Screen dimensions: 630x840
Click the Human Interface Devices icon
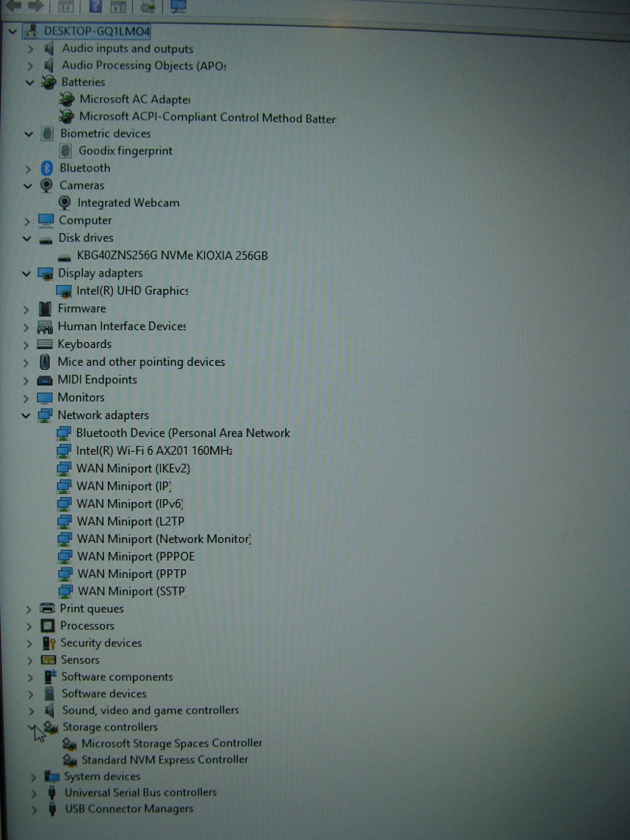click(x=45, y=327)
